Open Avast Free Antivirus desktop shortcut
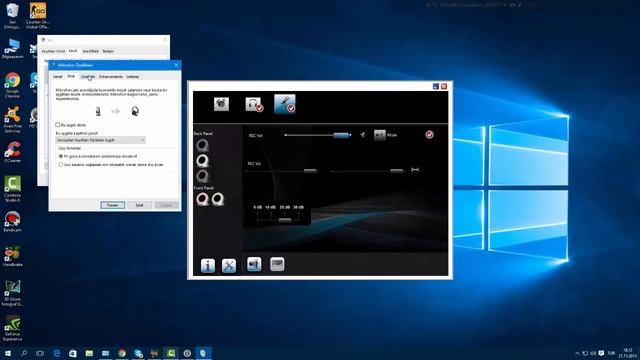The width and height of the screenshot is (640, 360). 12,120
